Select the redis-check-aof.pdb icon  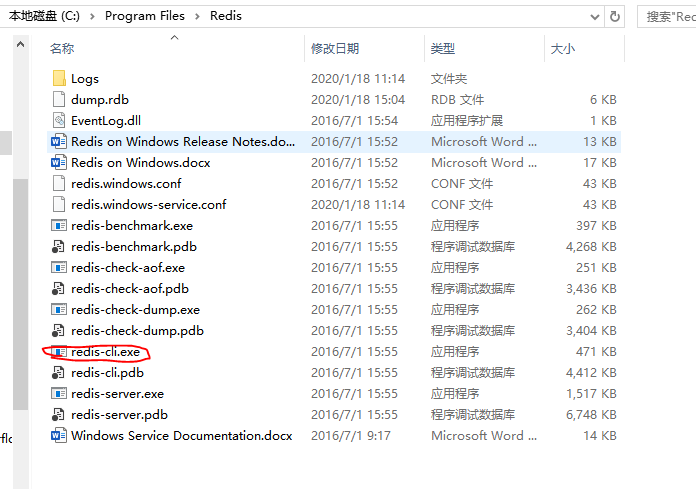(x=58, y=288)
